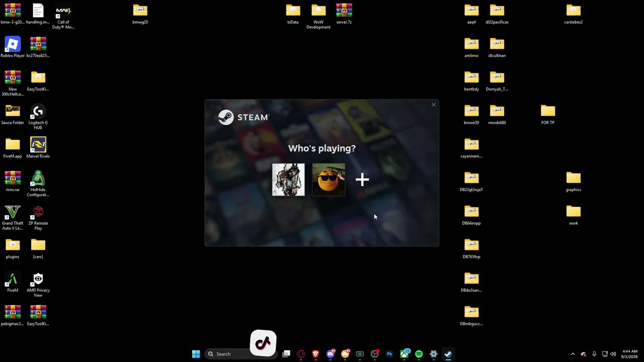The image size is (644, 362).
Task: Select the Logitech G HUB desktop icon
Action: coord(38,117)
